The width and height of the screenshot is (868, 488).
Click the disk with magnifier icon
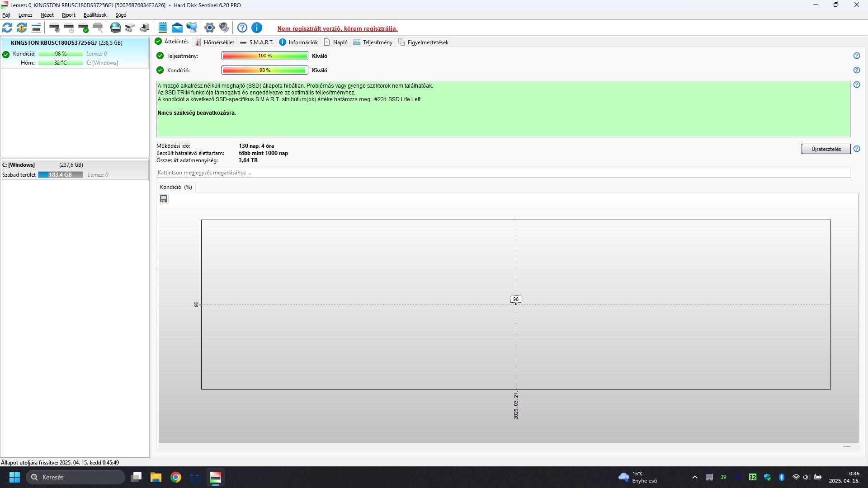coord(98,28)
